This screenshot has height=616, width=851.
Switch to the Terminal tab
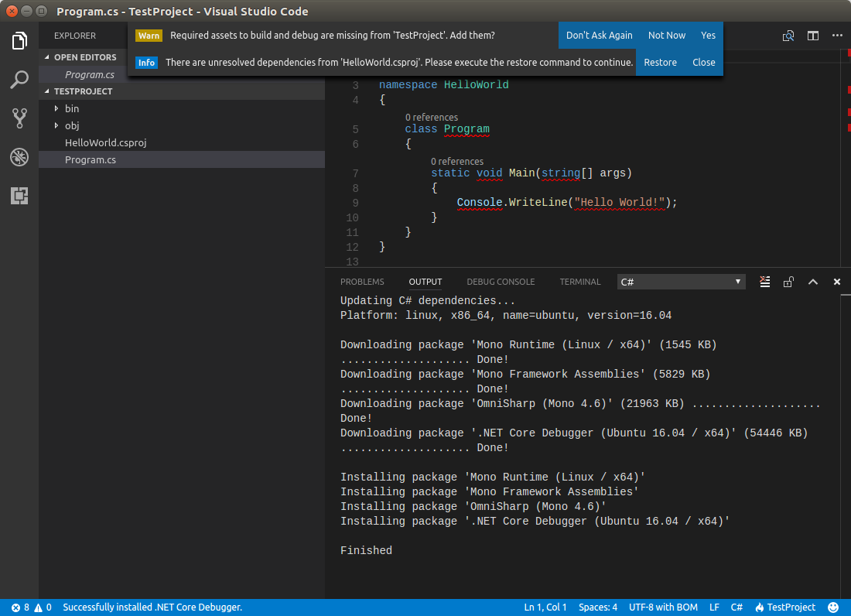(580, 282)
